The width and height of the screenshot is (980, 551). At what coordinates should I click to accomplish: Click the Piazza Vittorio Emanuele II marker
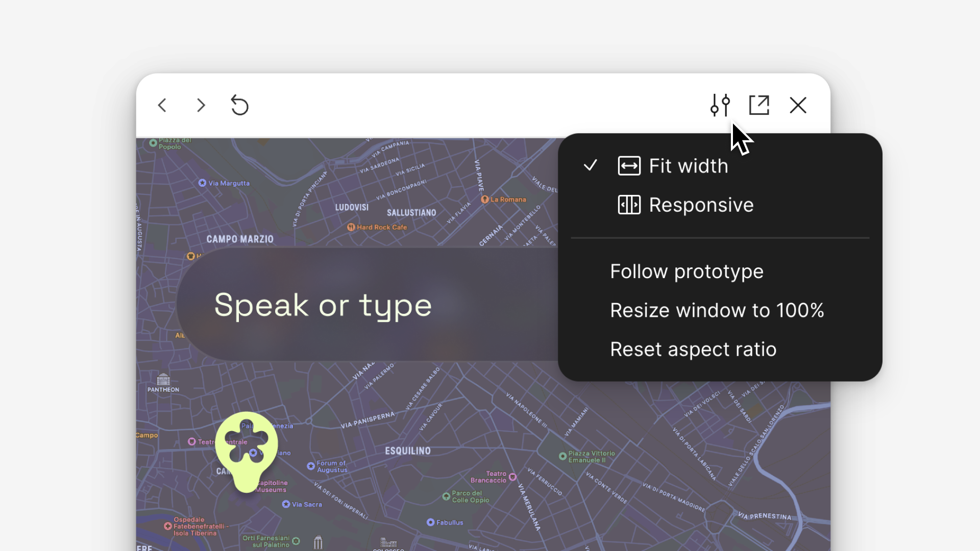pos(562,456)
